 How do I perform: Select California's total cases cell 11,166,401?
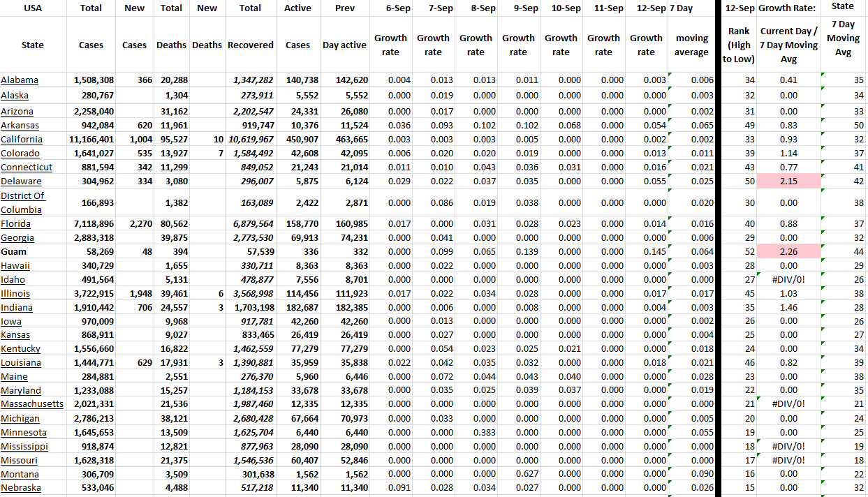point(91,140)
